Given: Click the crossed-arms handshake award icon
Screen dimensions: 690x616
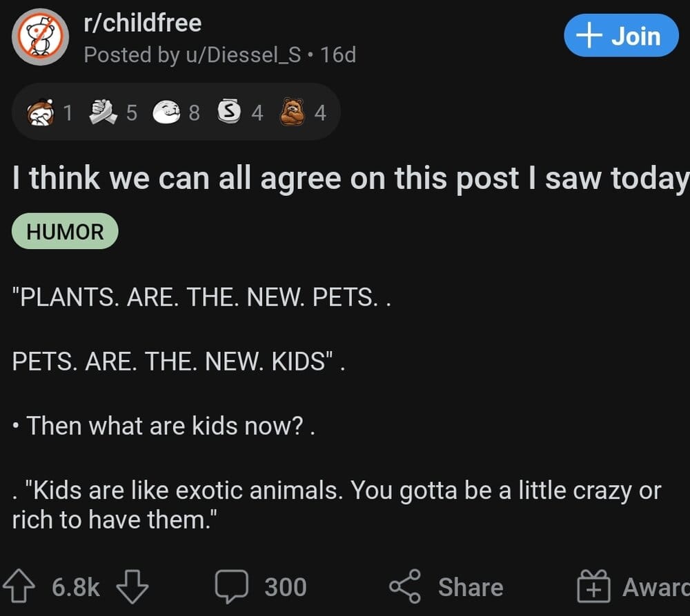Looking at the screenshot, I should tap(99, 111).
